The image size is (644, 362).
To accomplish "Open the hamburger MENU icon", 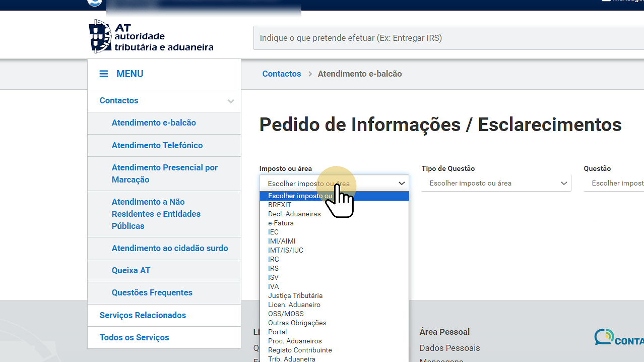I will click(104, 74).
